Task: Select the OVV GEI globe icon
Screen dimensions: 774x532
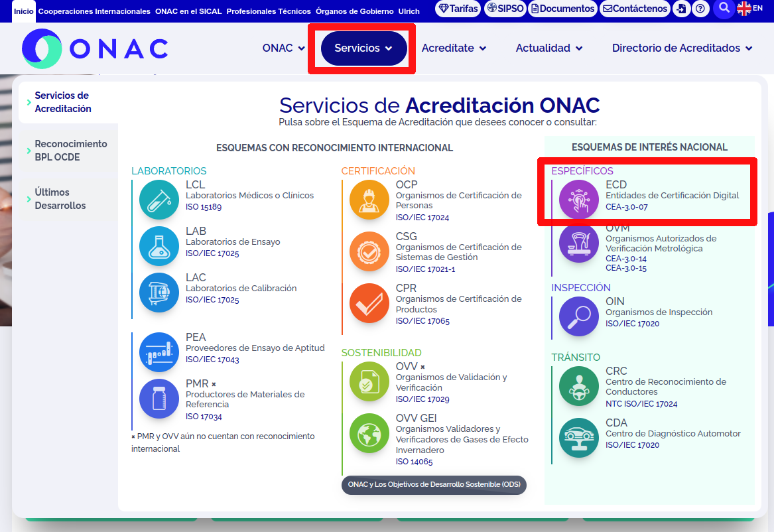Action: tap(369, 433)
